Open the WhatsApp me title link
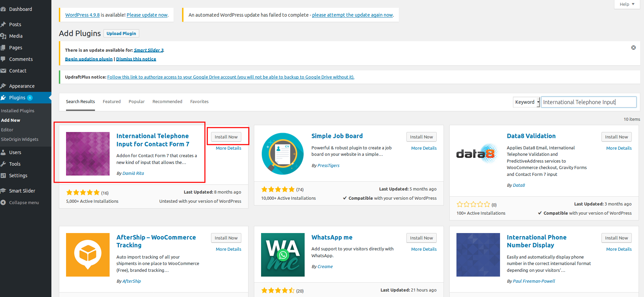This screenshot has width=644, height=297. 332,237
